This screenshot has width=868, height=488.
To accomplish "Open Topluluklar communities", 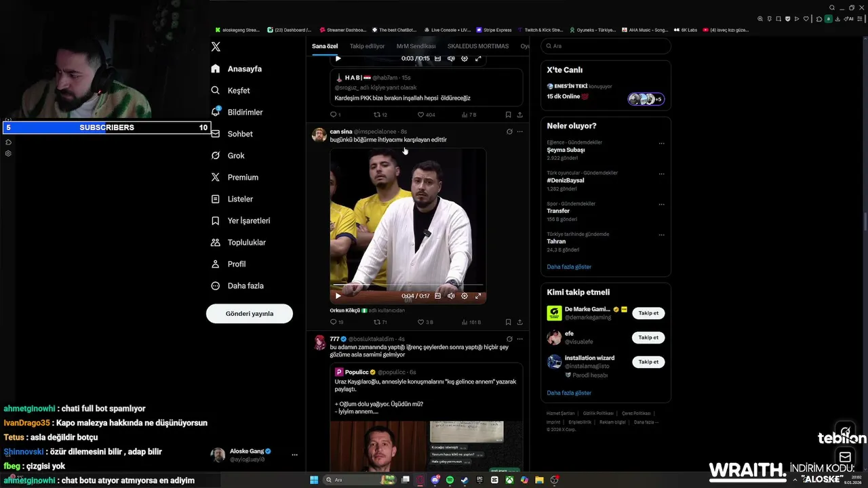I will [x=238, y=242].
